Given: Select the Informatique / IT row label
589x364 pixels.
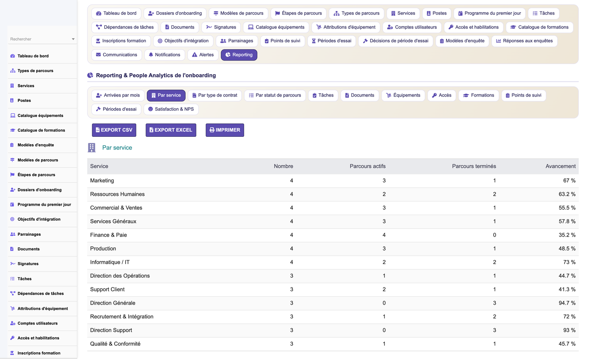Looking at the screenshot, I should [x=110, y=262].
